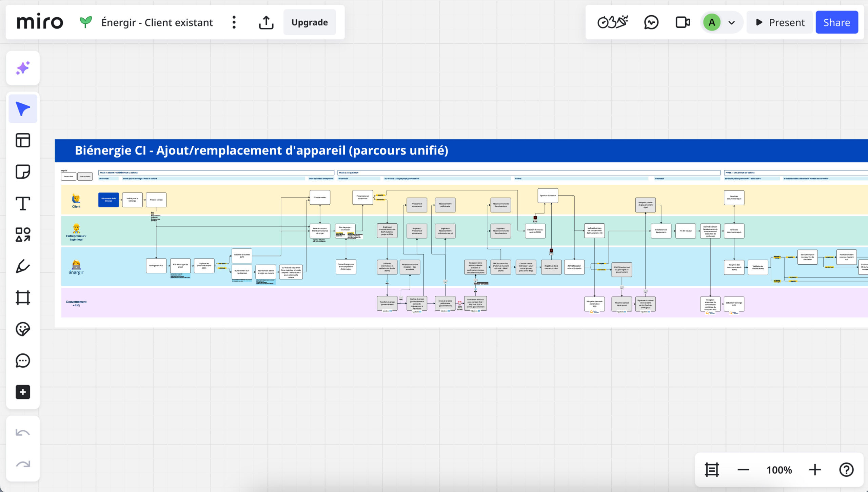Select the cursor selection tool
Image resolution: width=868 pixels, height=492 pixels.
[23, 109]
